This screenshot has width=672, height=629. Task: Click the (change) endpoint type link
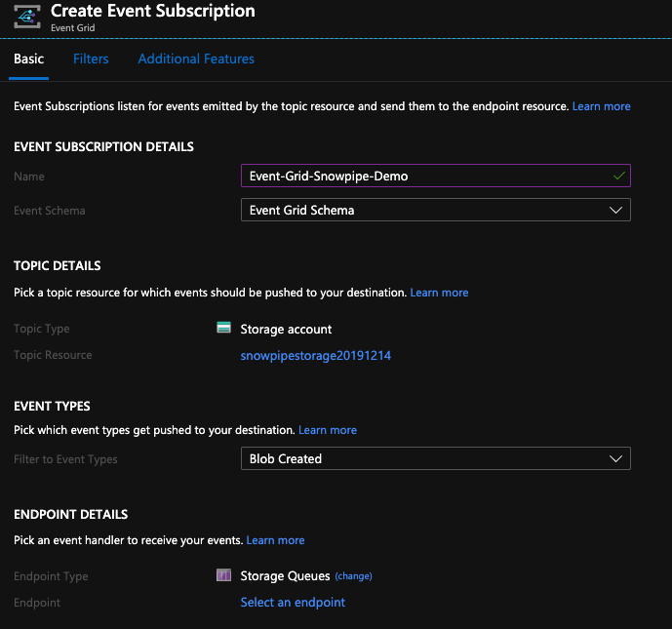tap(354, 576)
